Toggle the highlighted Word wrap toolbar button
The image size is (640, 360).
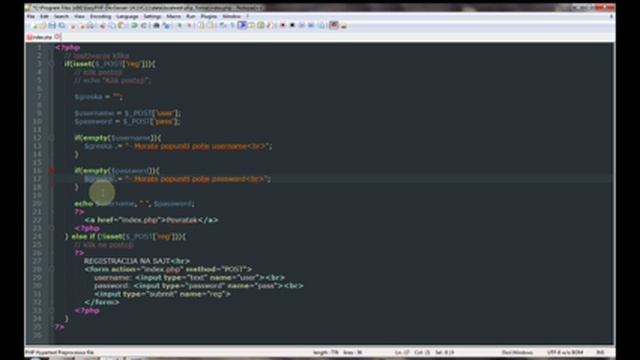tap(242, 25)
